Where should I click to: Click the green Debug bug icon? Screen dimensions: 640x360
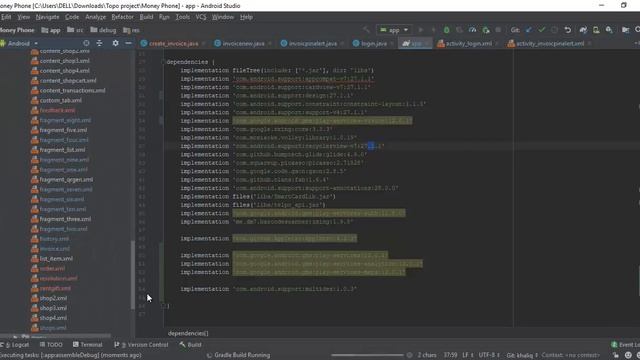[446, 30]
